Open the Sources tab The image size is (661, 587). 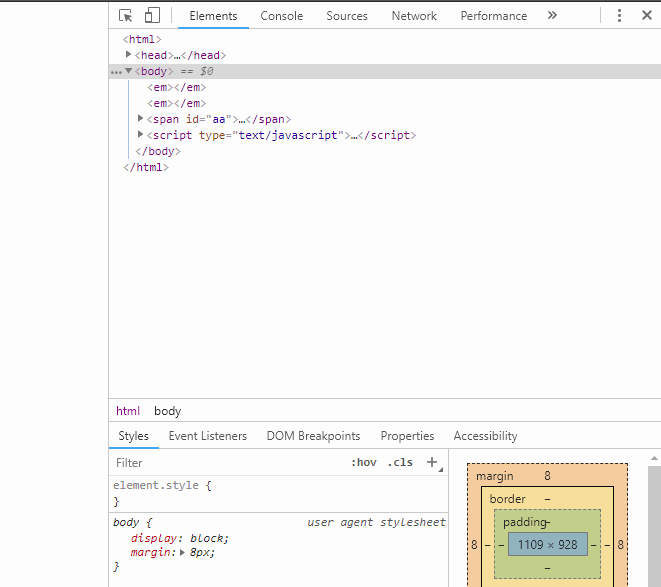tap(347, 16)
